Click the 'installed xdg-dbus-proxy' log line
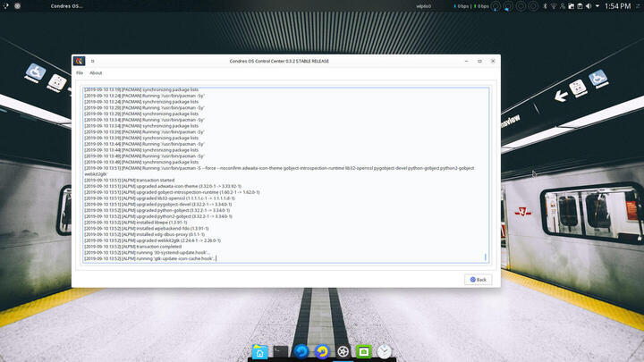The width and height of the screenshot is (644, 362). [144, 234]
